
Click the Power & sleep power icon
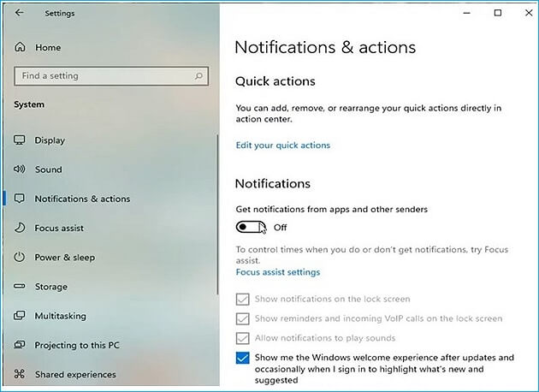(x=19, y=257)
